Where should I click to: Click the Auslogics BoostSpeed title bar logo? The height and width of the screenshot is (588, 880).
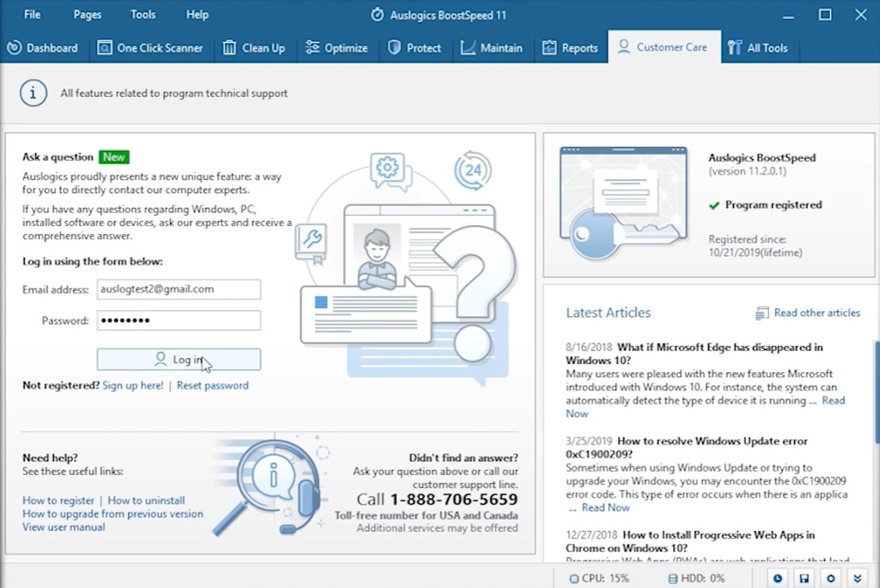378,14
